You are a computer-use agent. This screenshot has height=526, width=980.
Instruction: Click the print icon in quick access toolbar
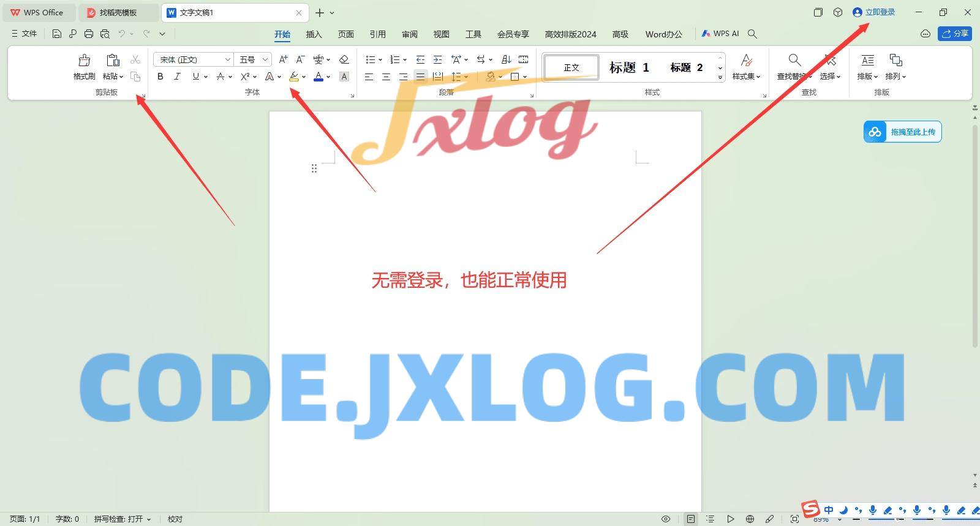89,34
